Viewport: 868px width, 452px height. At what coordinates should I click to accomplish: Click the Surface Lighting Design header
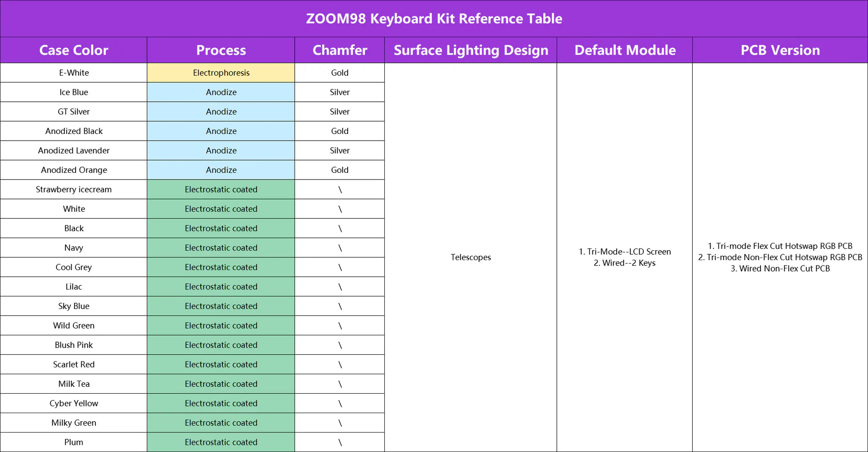click(x=471, y=50)
